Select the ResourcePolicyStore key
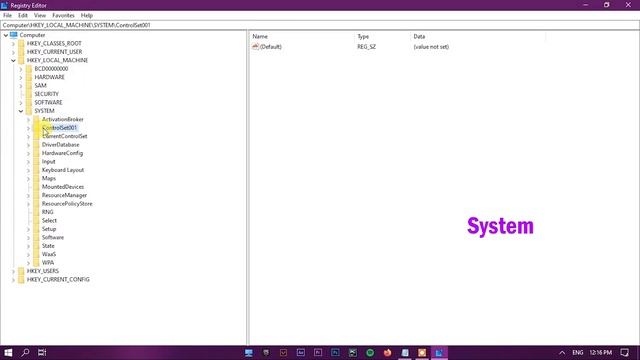Screen dimensions: 640x360 pos(67,204)
